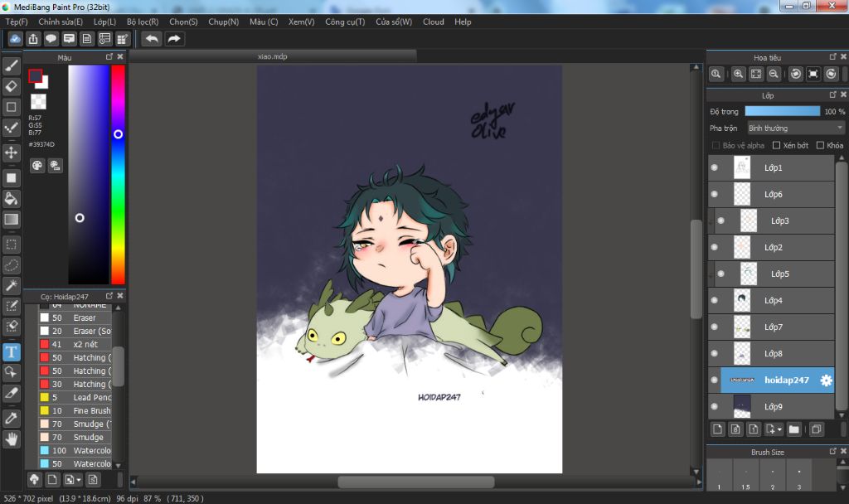
Task: Click the fit-to-window navigator icon
Action: [756, 74]
